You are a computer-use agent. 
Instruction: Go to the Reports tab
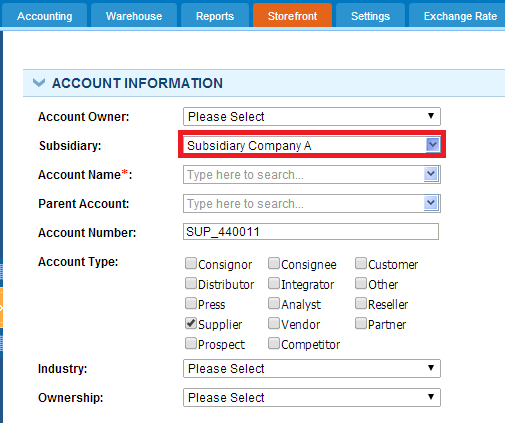coord(215,16)
